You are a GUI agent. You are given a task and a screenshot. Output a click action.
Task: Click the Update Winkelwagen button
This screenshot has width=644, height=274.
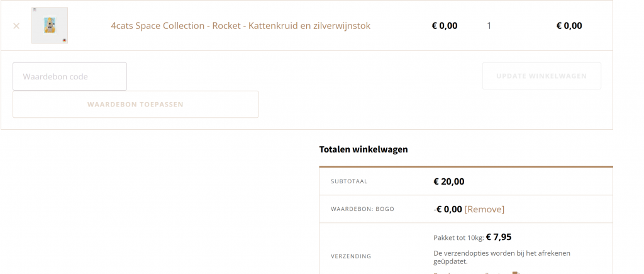coord(541,76)
